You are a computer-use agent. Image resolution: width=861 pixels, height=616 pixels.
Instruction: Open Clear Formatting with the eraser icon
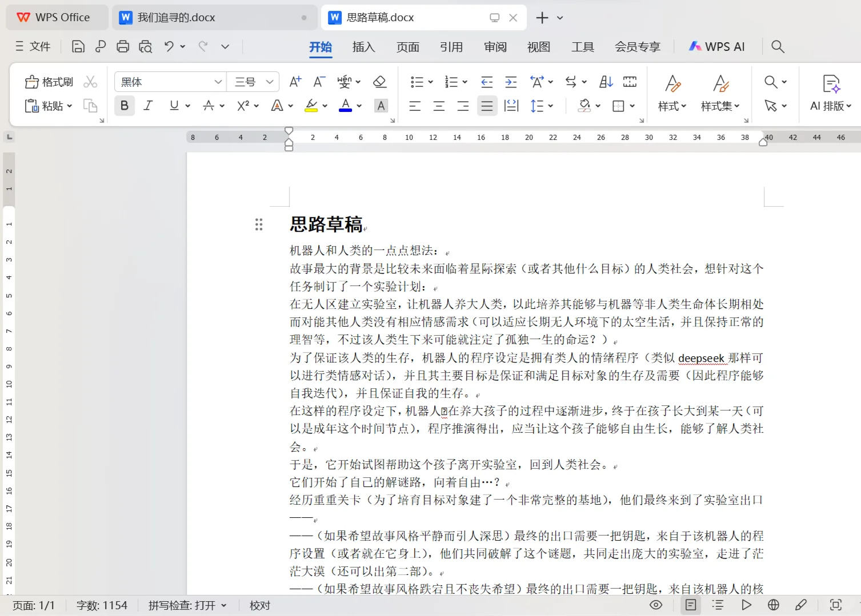379,82
